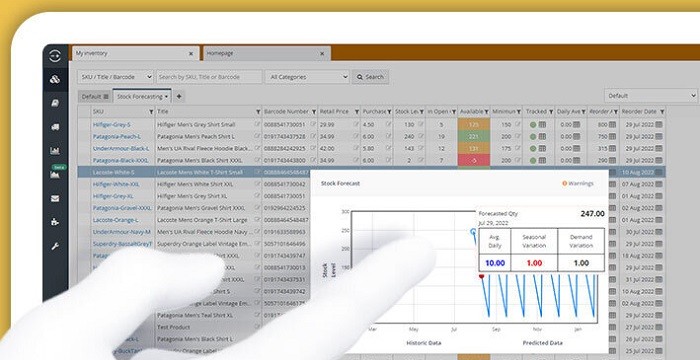Viewport: 700px width, 360px height.
Task: Toggle tracked status for Hilfiger-Grey-S
Action: [x=533, y=125]
